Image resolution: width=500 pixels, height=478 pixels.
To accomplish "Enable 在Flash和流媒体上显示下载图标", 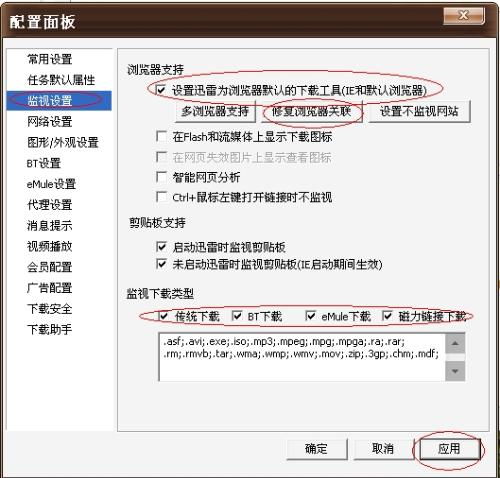I will point(161,136).
